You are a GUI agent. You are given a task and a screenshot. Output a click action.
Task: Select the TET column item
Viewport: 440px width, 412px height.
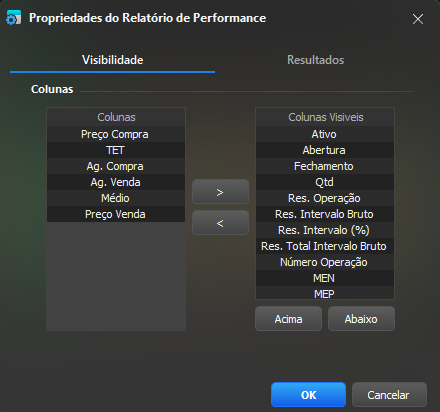(x=116, y=150)
